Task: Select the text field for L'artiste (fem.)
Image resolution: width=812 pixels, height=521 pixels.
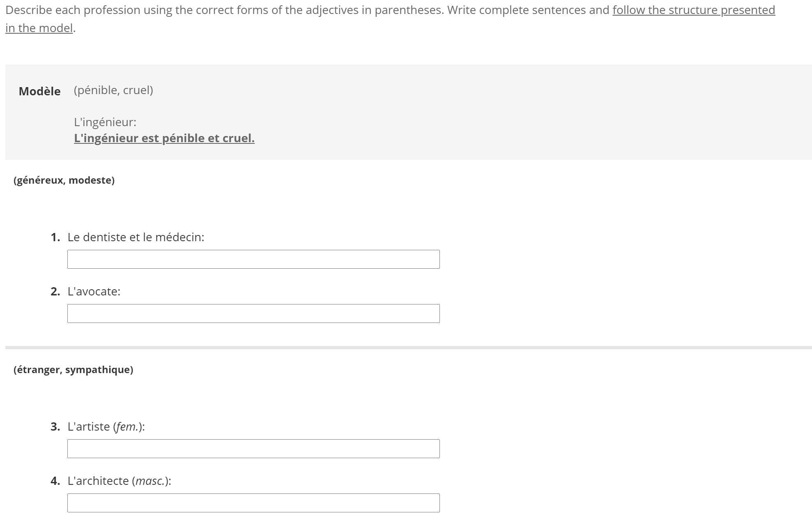Action: (x=253, y=449)
